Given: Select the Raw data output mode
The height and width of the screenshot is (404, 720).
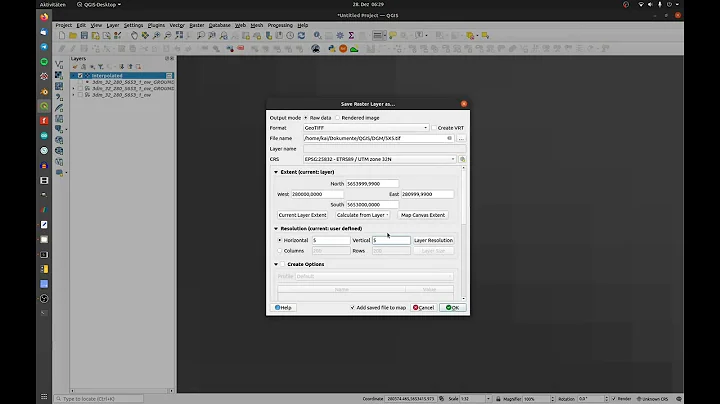Looking at the screenshot, I should [x=306, y=118].
